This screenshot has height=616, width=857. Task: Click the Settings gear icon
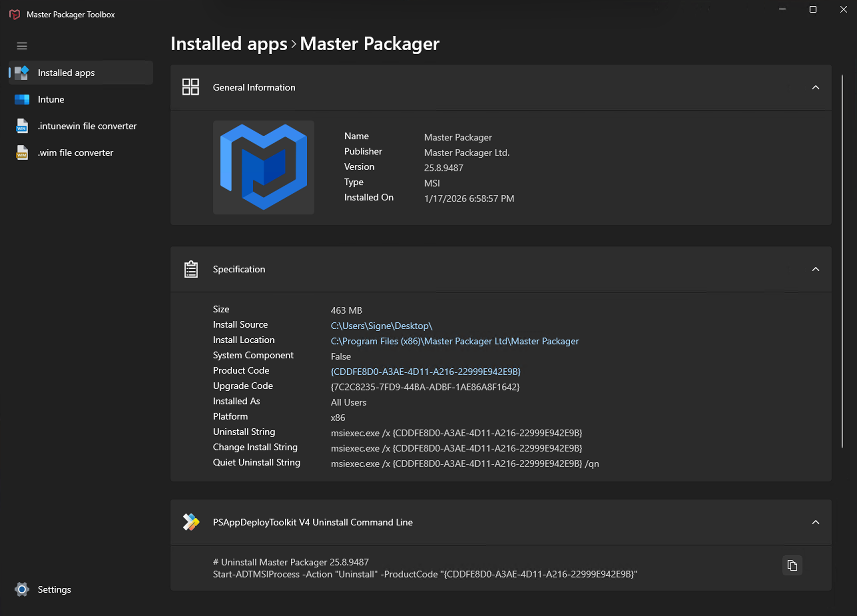click(x=22, y=589)
